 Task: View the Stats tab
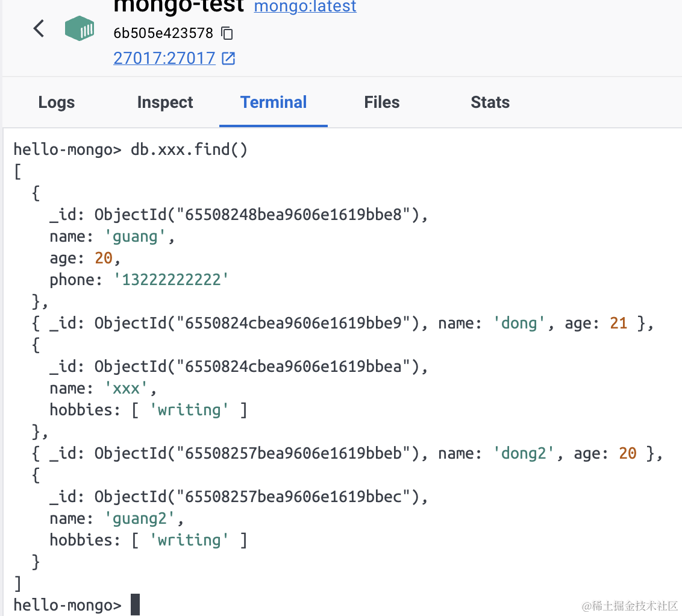pos(490,102)
